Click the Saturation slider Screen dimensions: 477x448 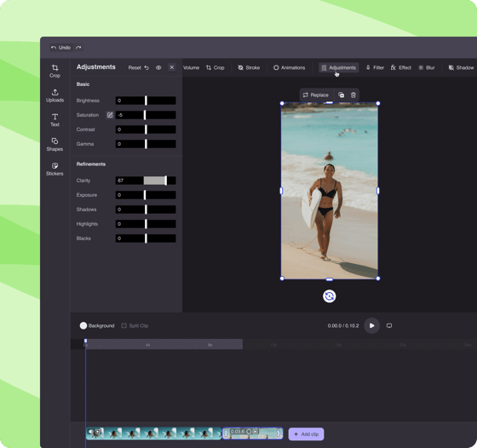point(146,115)
